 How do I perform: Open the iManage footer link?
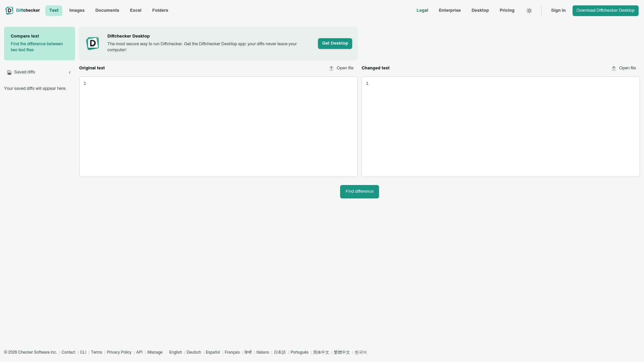click(155, 353)
